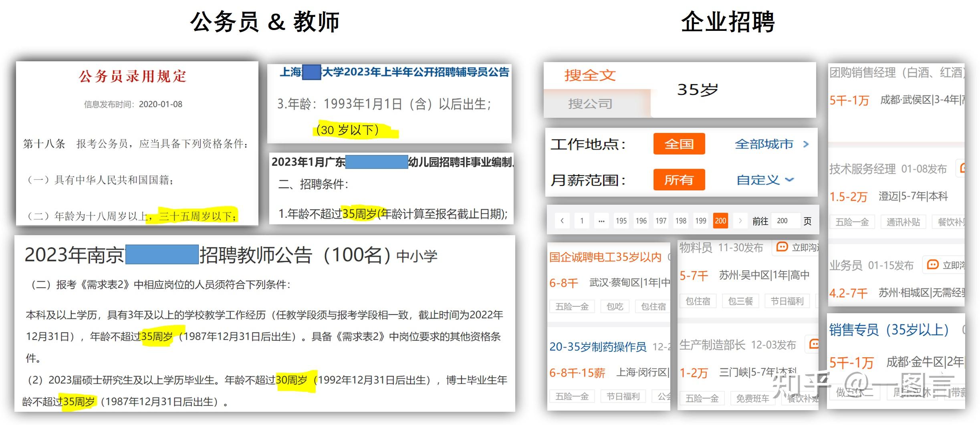The width and height of the screenshot is (980, 425).
Task: Open the 自定义 salary dropdown
Action: pyautogui.click(x=765, y=180)
